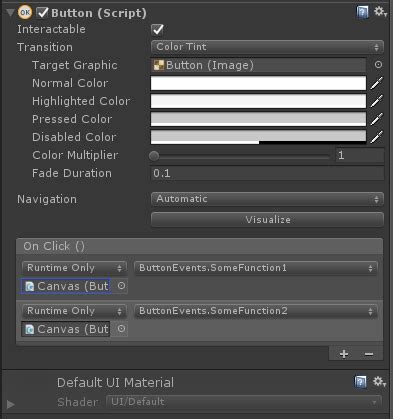Disable the Button (Script) component checkbox
The height and width of the screenshot is (419, 393).
[x=43, y=13]
